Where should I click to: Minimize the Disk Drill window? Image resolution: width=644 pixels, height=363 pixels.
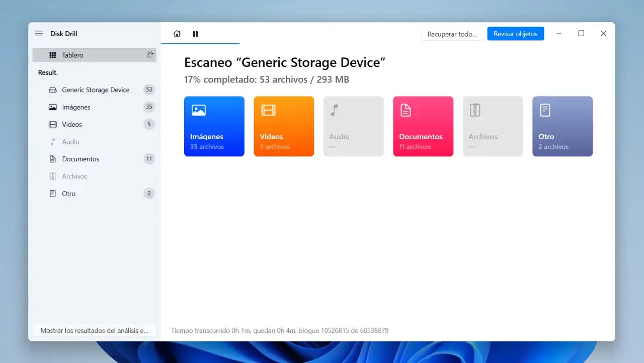559,34
